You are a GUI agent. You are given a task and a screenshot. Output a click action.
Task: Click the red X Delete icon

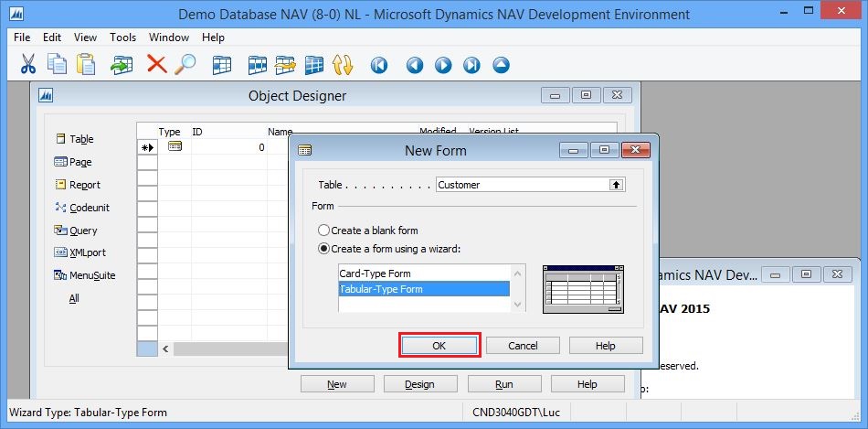coord(156,64)
